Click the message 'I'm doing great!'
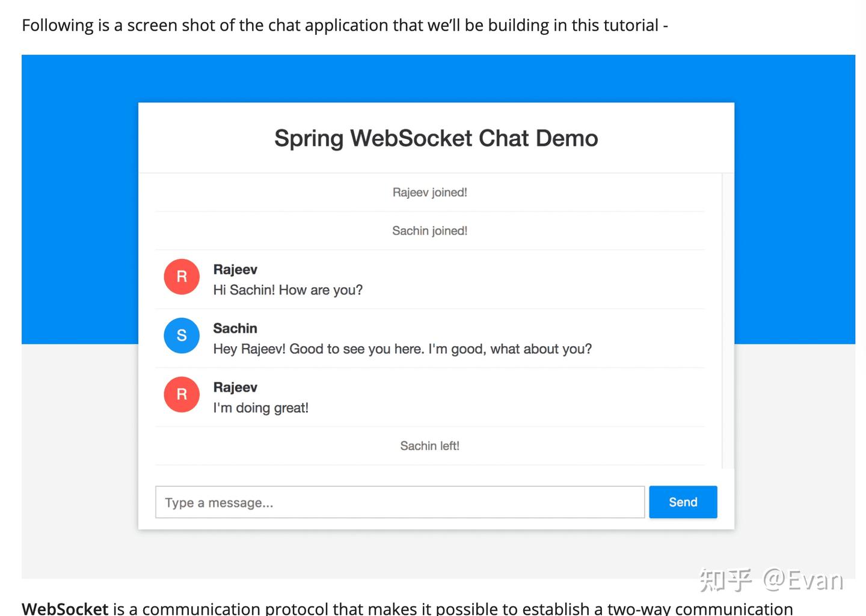The height and width of the screenshot is (616, 866). (260, 407)
